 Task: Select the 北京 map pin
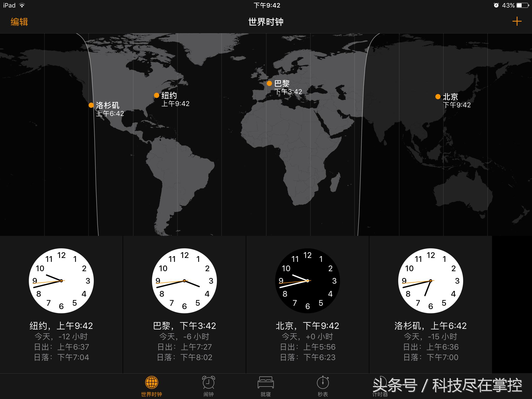pyautogui.click(x=438, y=97)
